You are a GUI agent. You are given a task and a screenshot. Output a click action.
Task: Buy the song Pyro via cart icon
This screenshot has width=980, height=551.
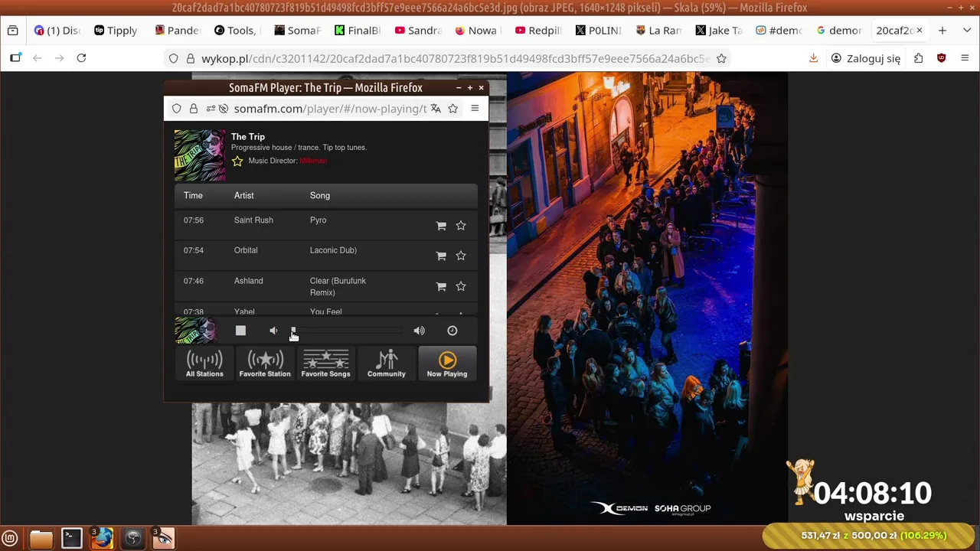click(441, 226)
